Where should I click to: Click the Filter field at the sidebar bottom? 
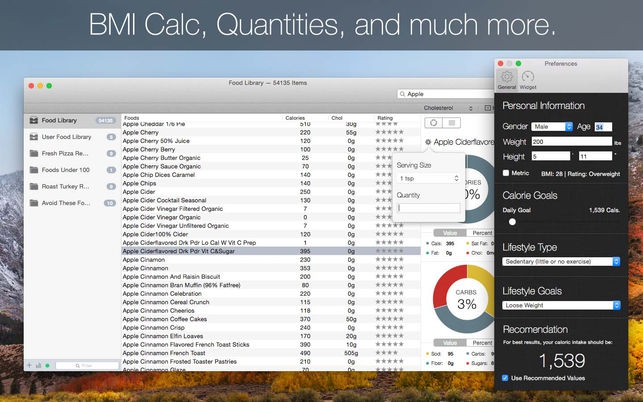coord(87,365)
